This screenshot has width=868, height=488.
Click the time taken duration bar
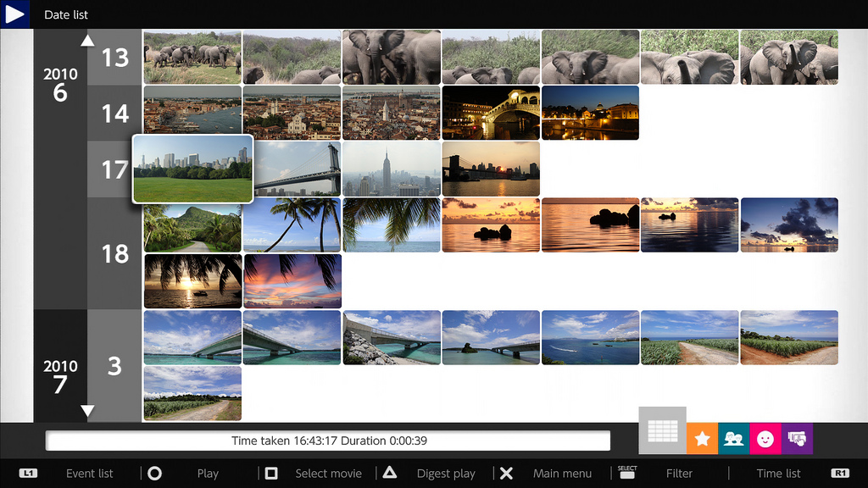[x=328, y=441]
